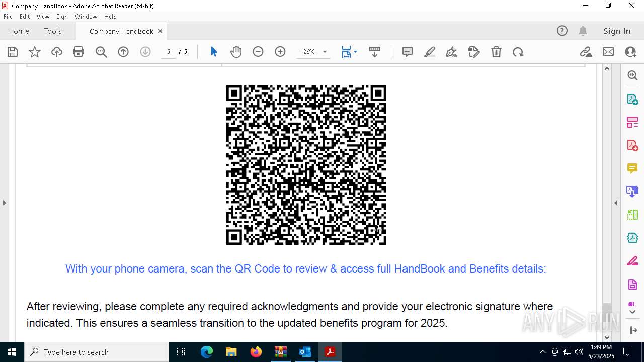644x362 pixels.
Task: Expand the fit page options arrow
Action: tap(355, 52)
